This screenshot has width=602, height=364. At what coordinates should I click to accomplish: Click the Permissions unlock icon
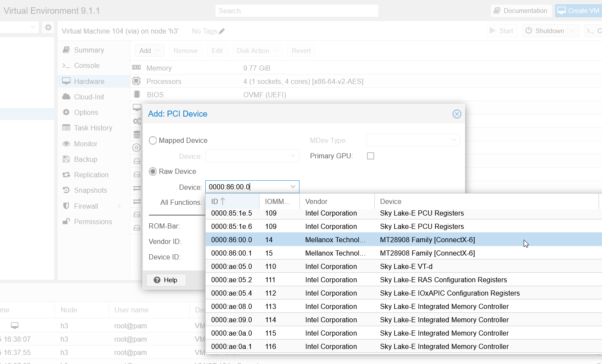click(x=66, y=222)
